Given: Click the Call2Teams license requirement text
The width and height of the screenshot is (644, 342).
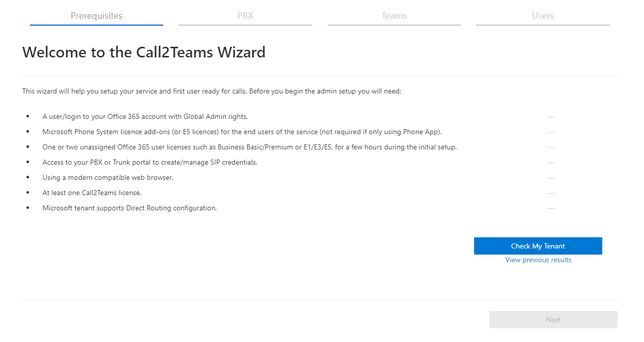Looking at the screenshot, I should pos(92,193).
